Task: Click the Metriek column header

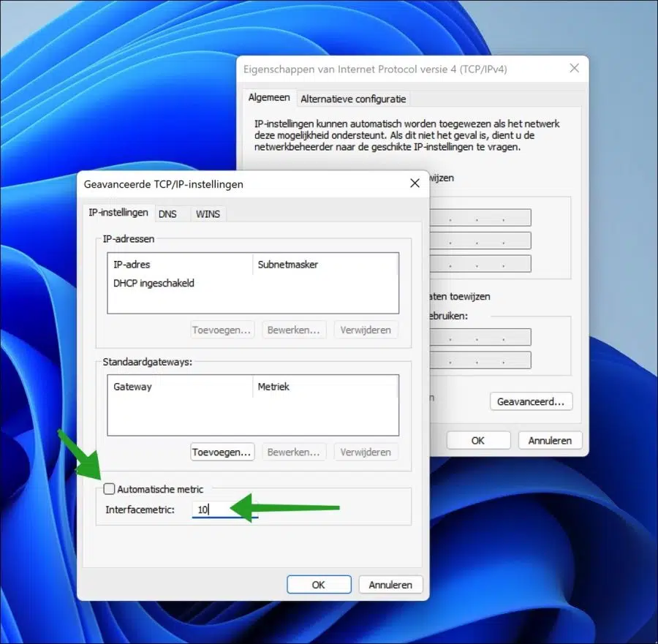Action: 325,387
